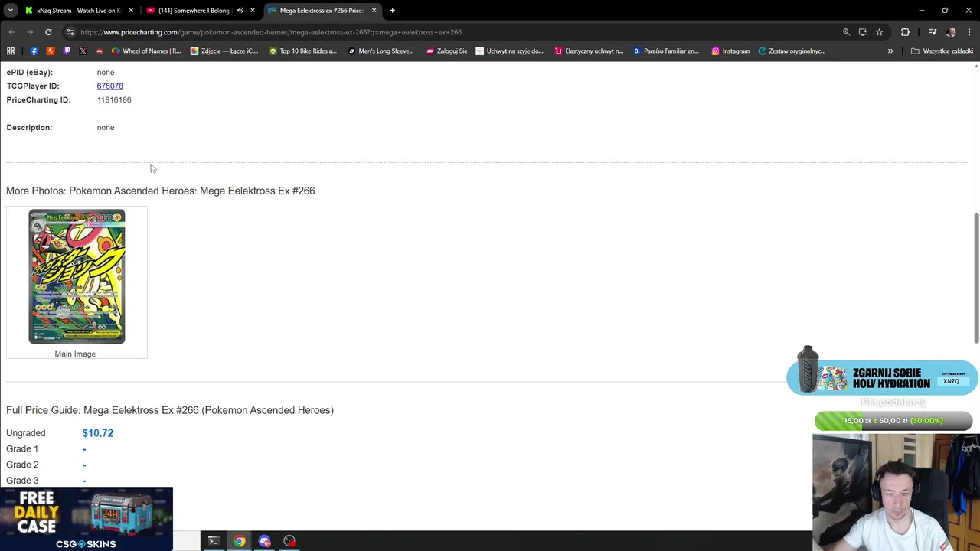The image size is (980, 551).
Task: Click the Grade 1 price dash
Action: pyautogui.click(x=84, y=449)
